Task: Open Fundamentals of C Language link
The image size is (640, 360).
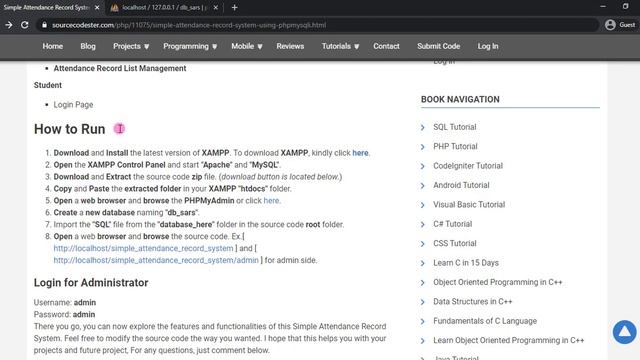Action: (x=485, y=321)
